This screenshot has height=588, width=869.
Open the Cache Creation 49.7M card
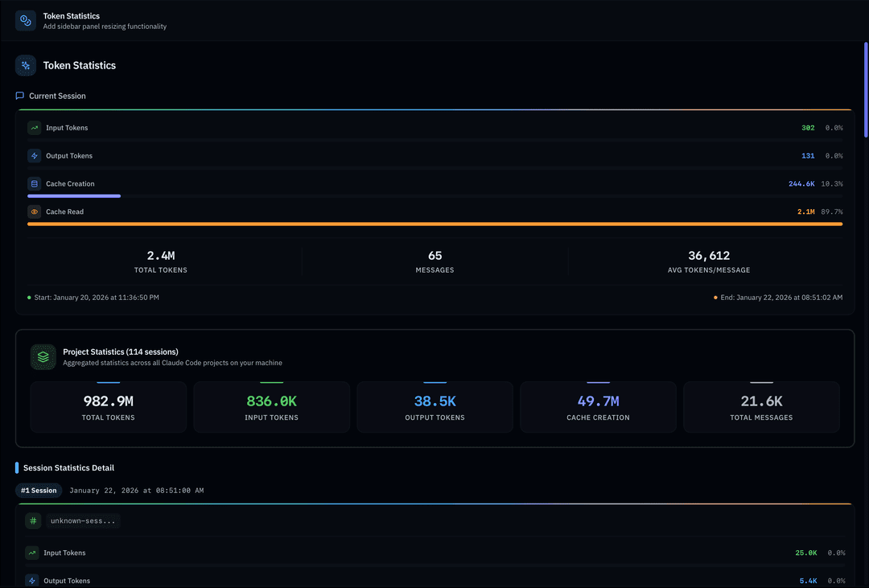pyautogui.click(x=598, y=407)
